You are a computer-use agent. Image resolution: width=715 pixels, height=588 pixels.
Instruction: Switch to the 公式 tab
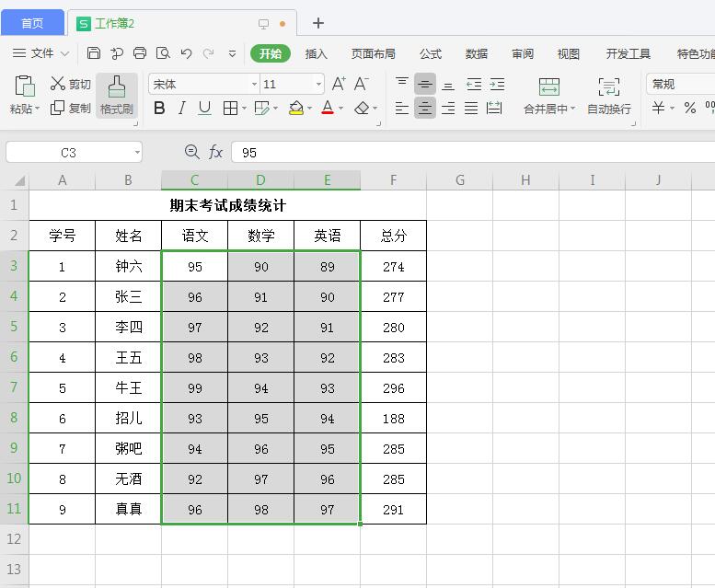[x=431, y=53]
